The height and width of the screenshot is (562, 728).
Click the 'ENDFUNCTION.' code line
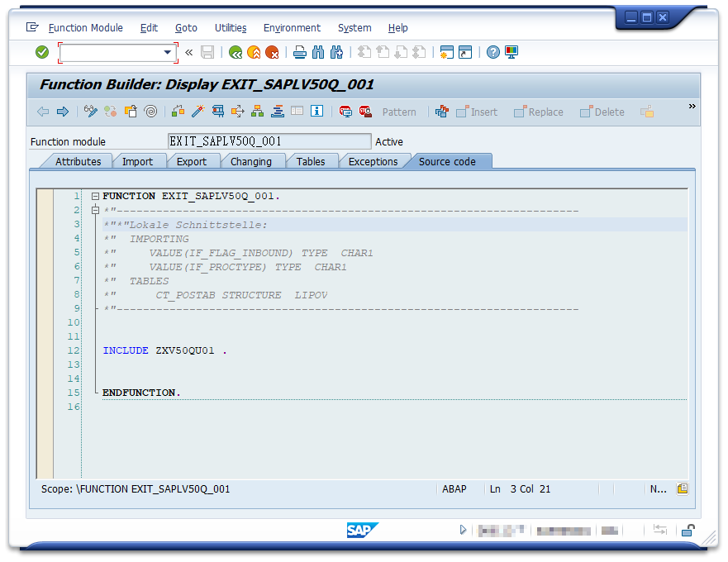coord(141,393)
